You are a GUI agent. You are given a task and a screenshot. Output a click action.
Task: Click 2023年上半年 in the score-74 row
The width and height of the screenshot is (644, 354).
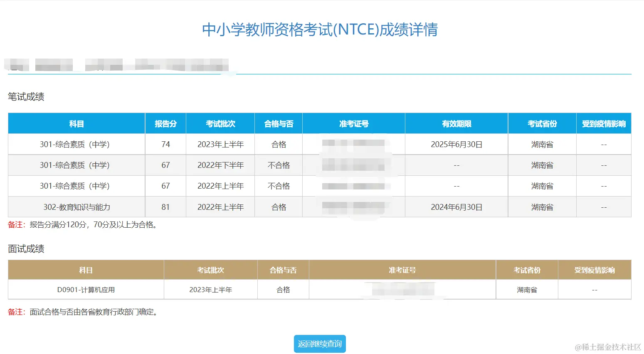pos(220,145)
